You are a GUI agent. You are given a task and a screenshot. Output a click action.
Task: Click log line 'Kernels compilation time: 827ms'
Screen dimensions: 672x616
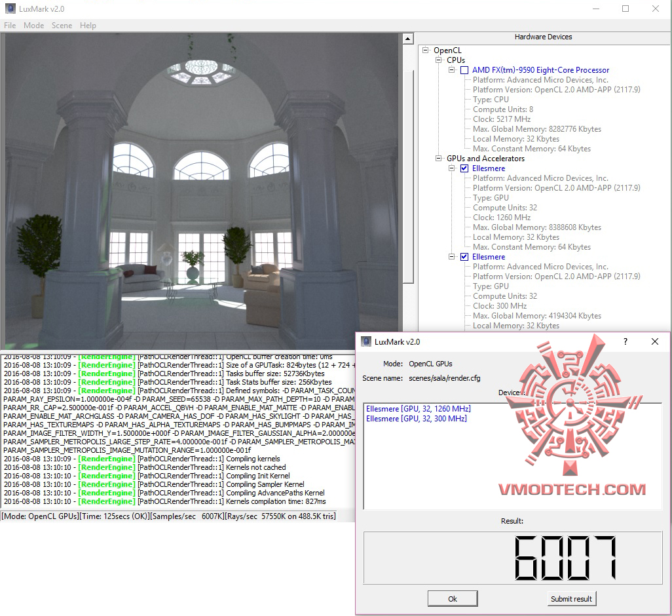[x=165, y=501]
